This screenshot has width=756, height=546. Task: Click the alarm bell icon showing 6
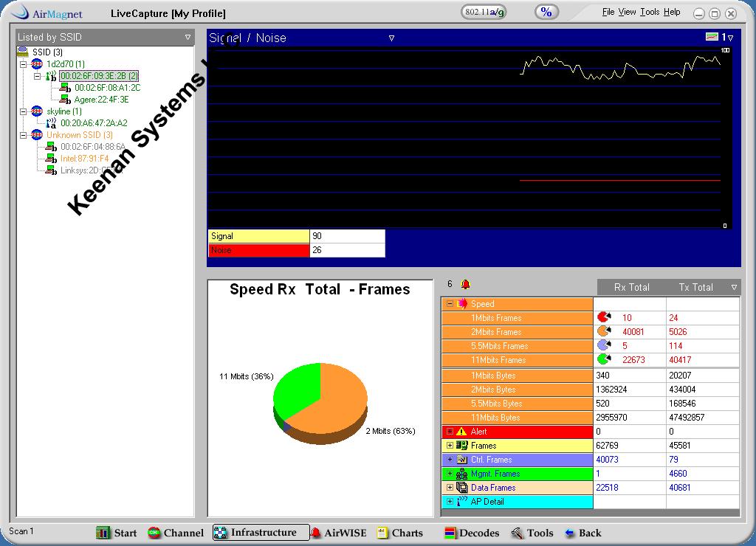pyautogui.click(x=465, y=284)
